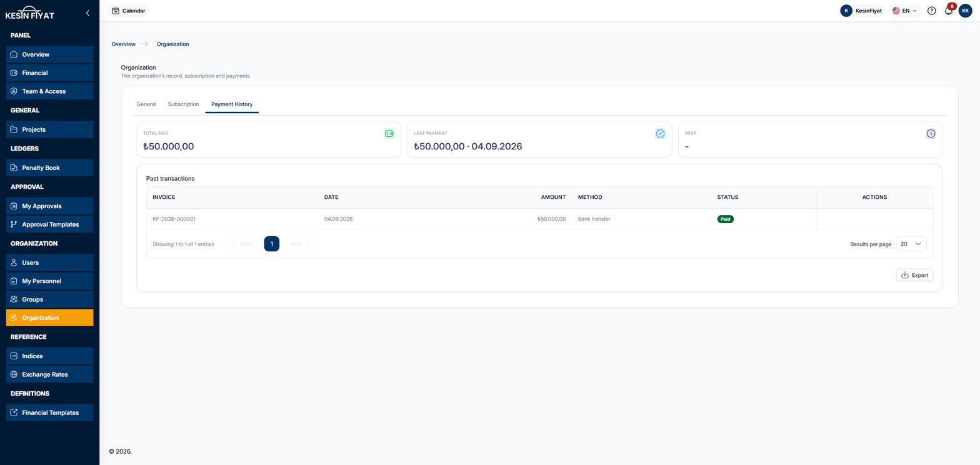Image resolution: width=980 pixels, height=465 pixels.
Task: Click invoice number KF-2026-000001
Action: tap(174, 219)
